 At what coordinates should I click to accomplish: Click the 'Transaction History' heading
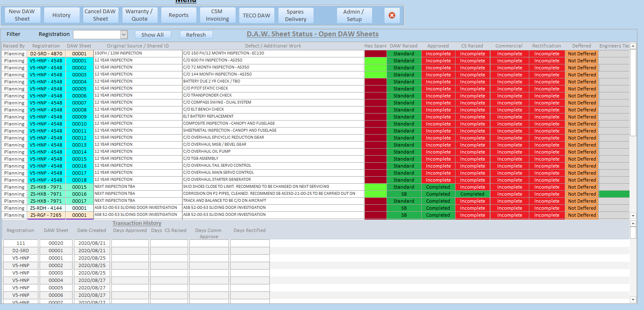[x=137, y=223]
